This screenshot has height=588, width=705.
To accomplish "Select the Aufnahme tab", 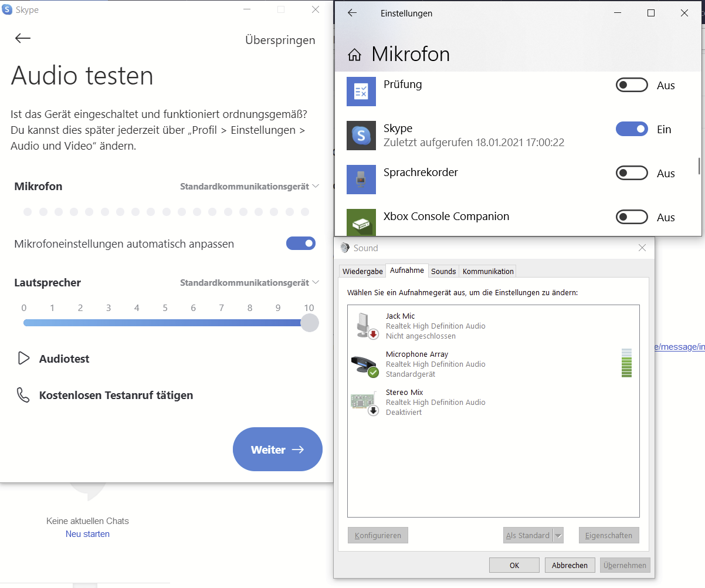I will tap(407, 270).
